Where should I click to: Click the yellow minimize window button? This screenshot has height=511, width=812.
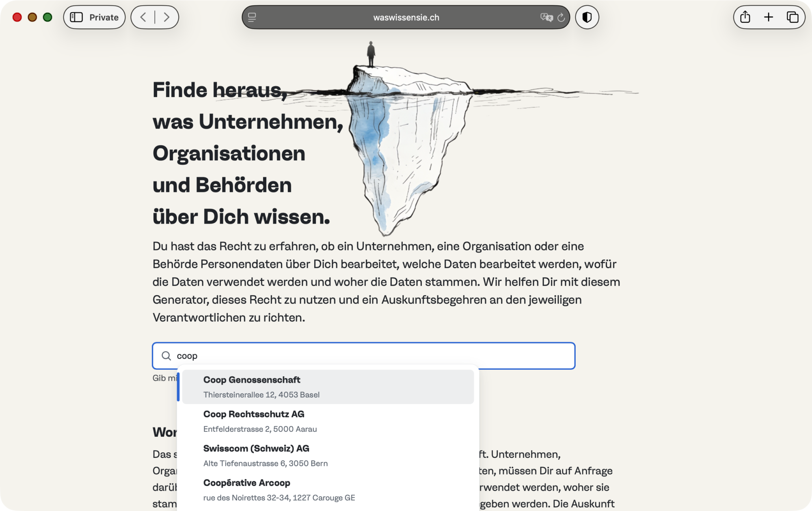32,17
